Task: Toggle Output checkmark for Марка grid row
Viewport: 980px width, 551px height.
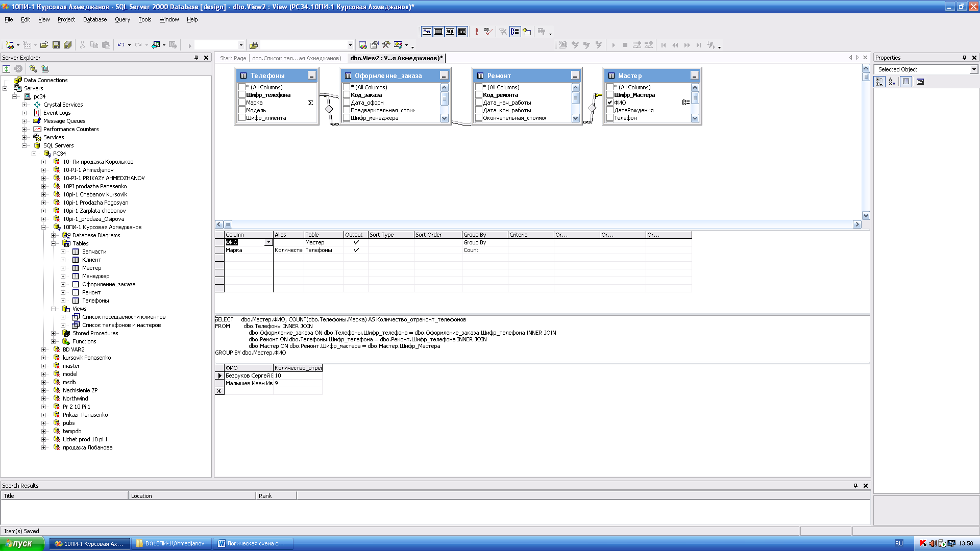Action: click(356, 250)
